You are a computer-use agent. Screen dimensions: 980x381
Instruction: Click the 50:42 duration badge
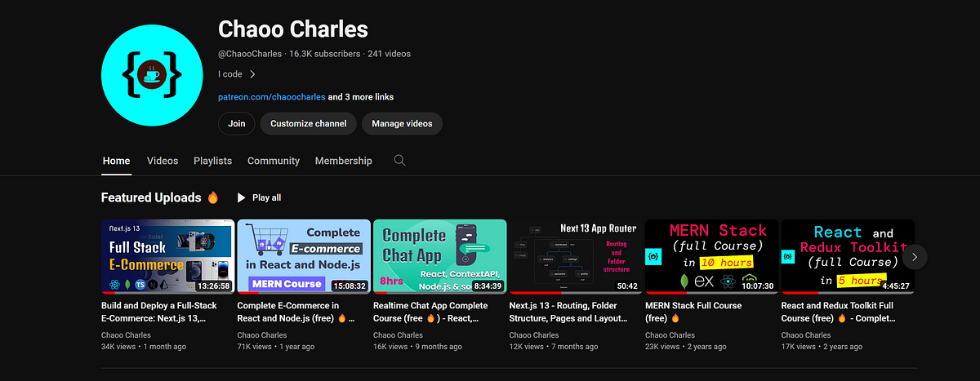627,286
